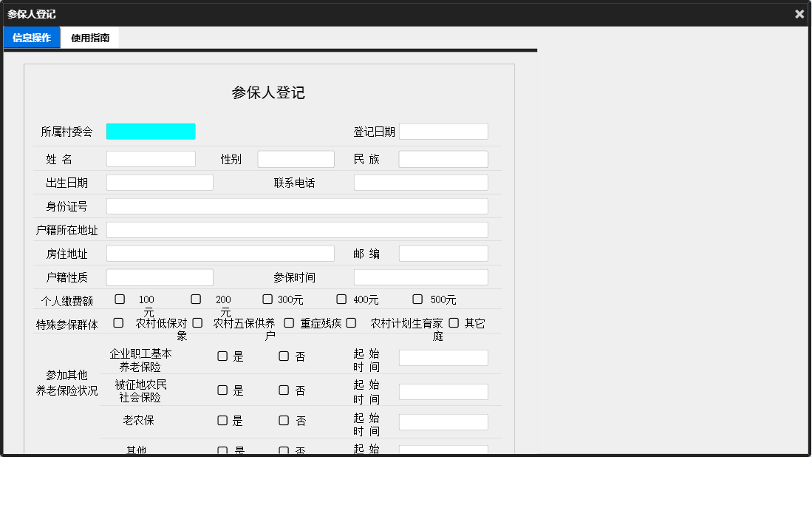Select the 身份证号 input field
Screen dimensions: 812x508
click(x=297, y=206)
